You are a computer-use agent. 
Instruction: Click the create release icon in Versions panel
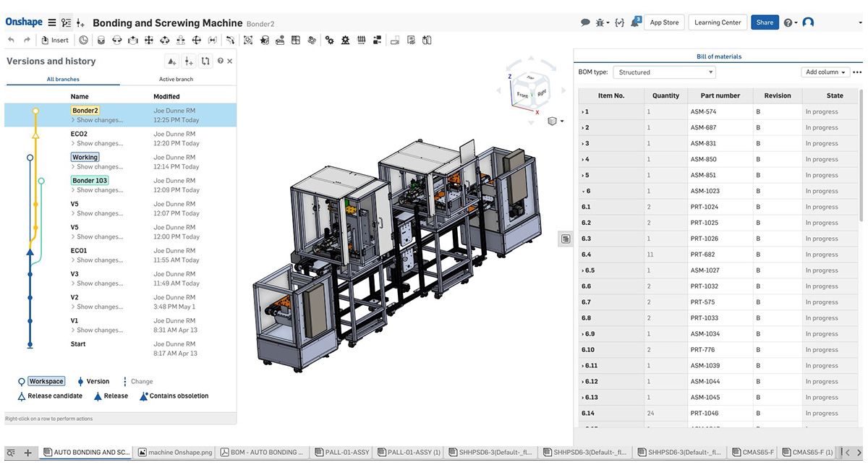pos(171,61)
